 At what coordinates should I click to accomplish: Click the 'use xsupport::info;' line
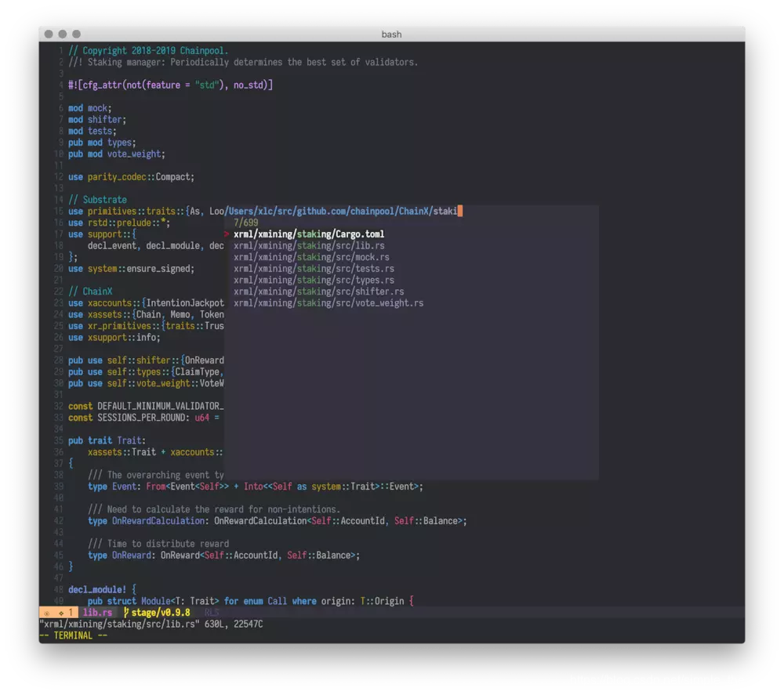114,338
